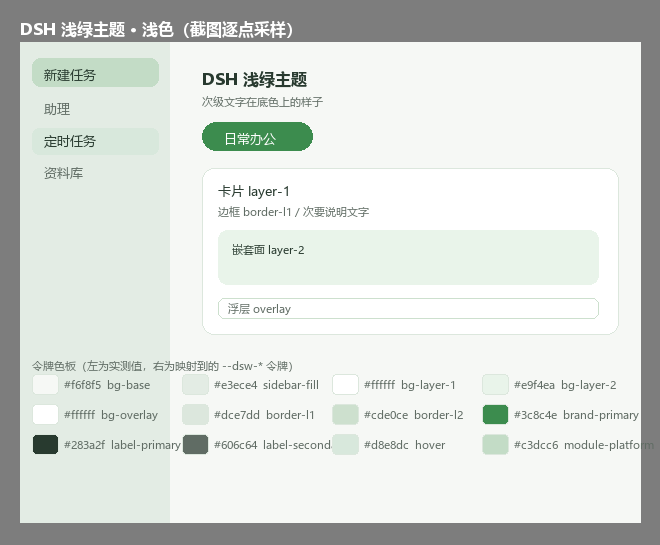The height and width of the screenshot is (545, 660).
Task: Click the brand-primary label text
Action: pyautogui.click(x=601, y=415)
